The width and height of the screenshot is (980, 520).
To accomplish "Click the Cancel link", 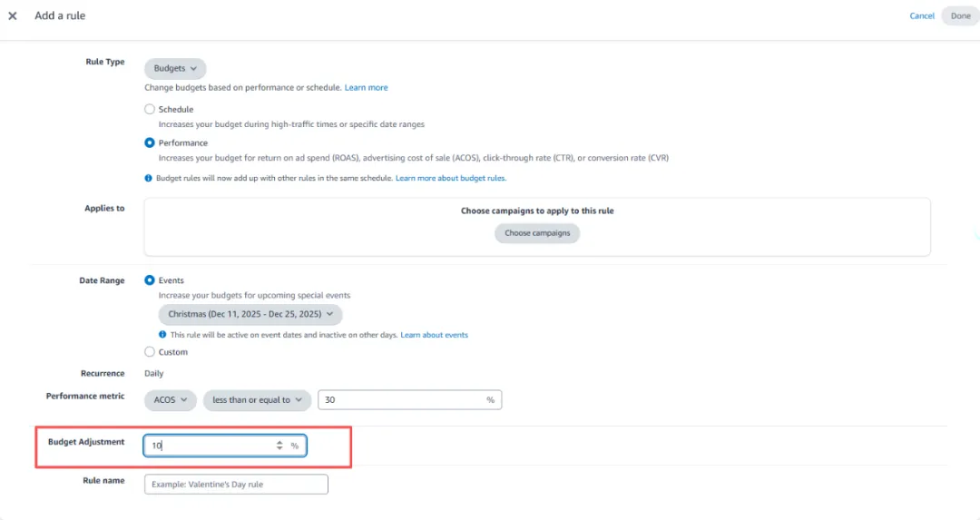I will click(x=922, y=15).
